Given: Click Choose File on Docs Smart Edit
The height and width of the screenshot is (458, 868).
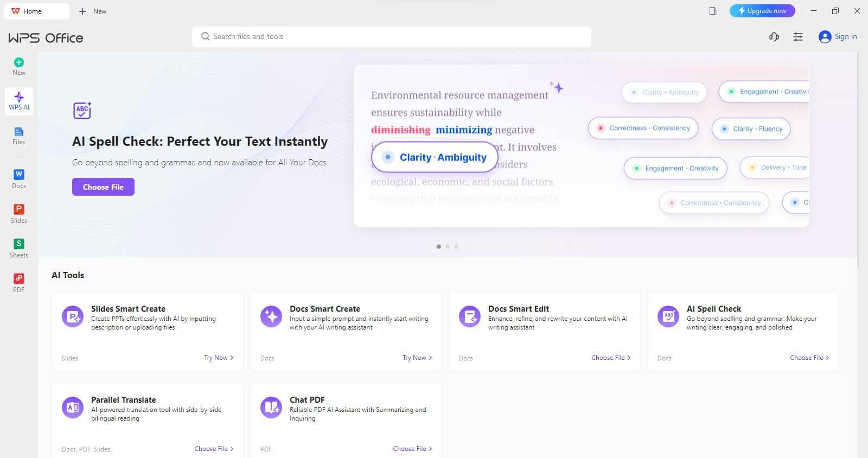Looking at the screenshot, I should 611,358.
